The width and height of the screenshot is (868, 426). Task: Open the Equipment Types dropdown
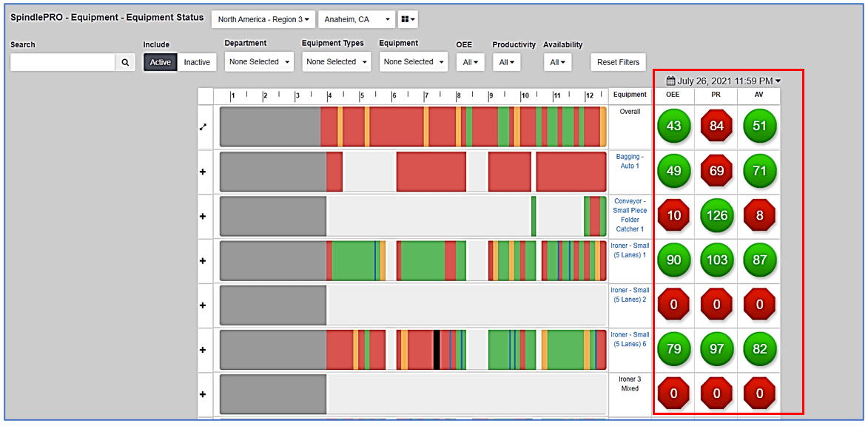pos(336,62)
